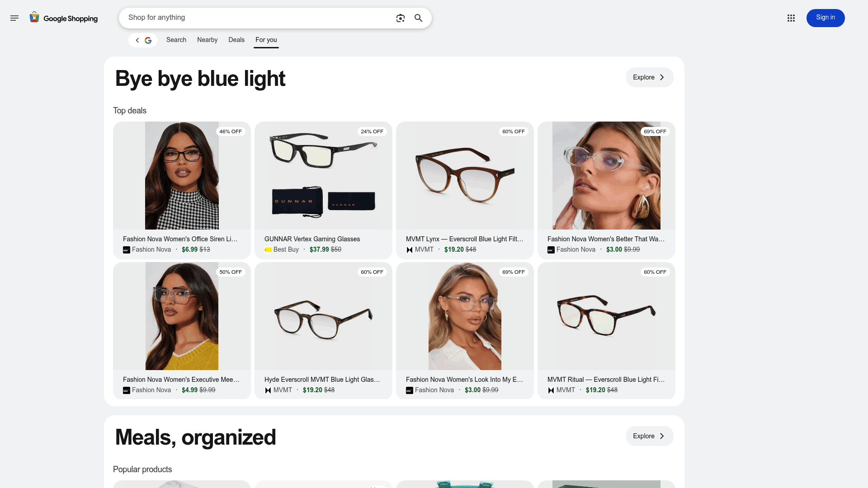This screenshot has height=488, width=868.
Task: Open Office Siren glasses product image
Action: (182, 175)
